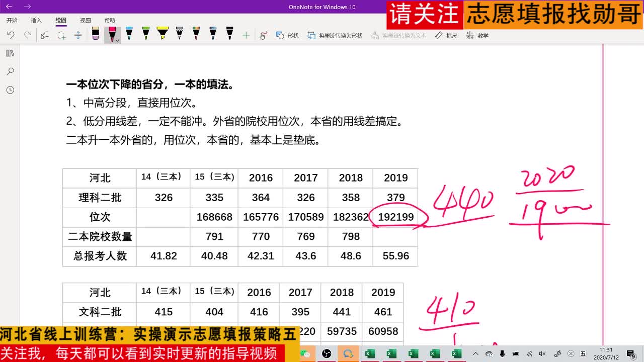Image resolution: width=644 pixels, height=362 pixels.
Task: Click the 二本院校数量 row header
Action: (x=100, y=236)
